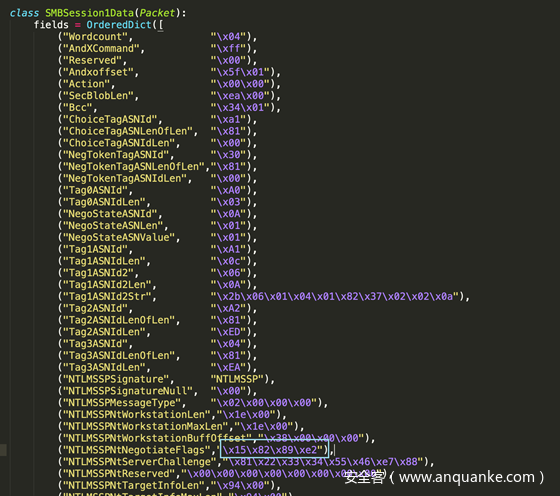Click the "Andxoffset" field name
The height and width of the screenshot is (496, 560).
(x=98, y=72)
